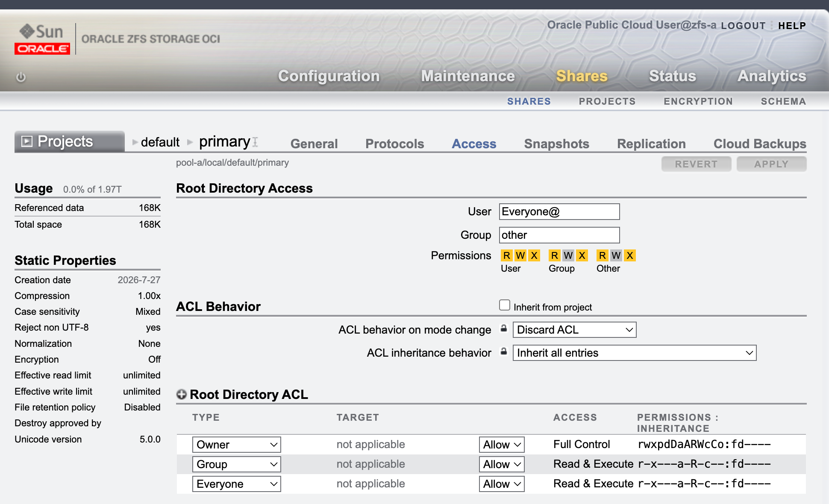Image resolution: width=829 pixels, height=504 pixels.
Task: Click the pool-a/local/default/primary path text
Action: click(232, 163)
